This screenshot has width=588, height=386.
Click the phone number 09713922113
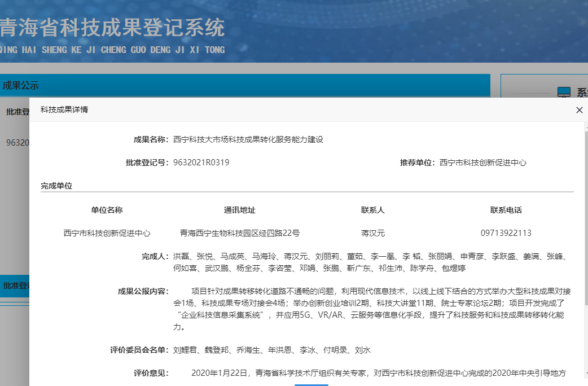506,233
